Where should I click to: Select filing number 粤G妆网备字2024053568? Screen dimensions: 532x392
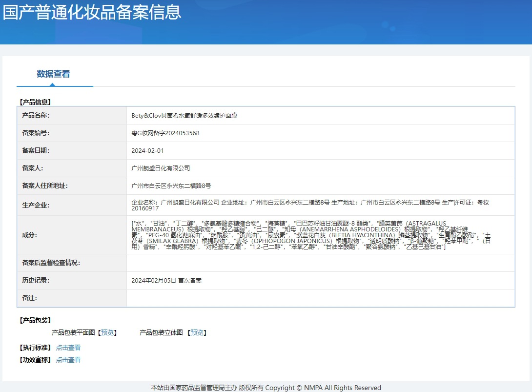click(x=165, y=133)
